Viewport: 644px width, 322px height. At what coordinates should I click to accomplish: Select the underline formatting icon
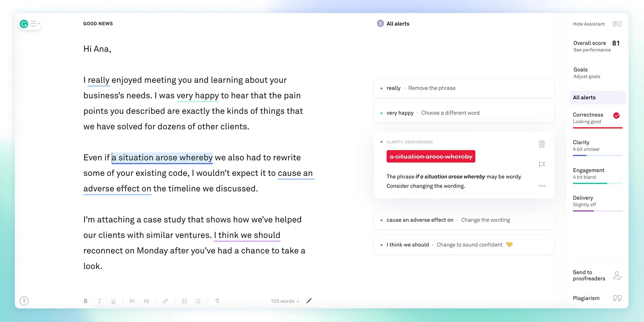(113, 301)
